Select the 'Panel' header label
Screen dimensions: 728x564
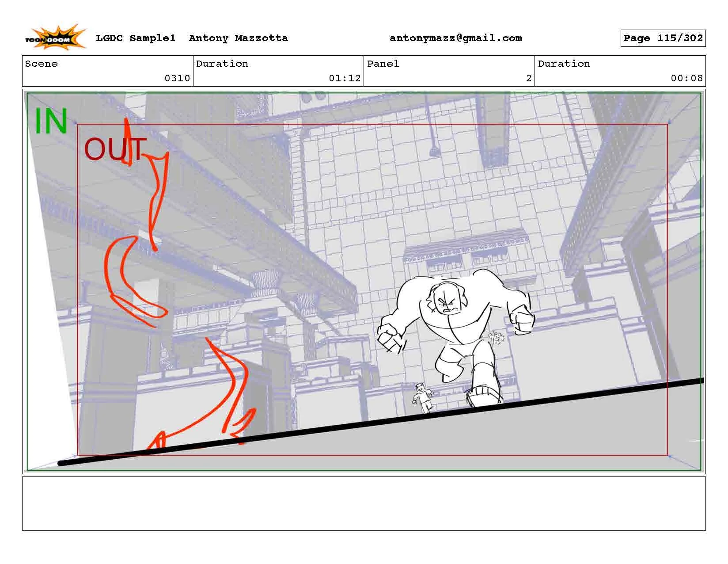click(x=383, y=64)
